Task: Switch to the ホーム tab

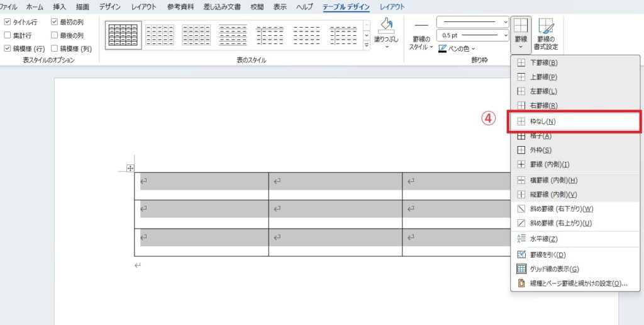Action: pos(35,6)
